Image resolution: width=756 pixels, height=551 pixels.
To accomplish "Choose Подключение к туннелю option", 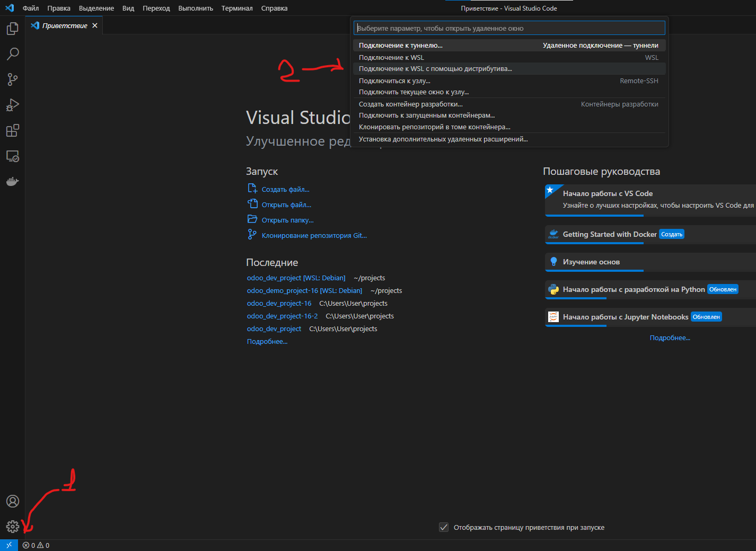I will 509,45.
